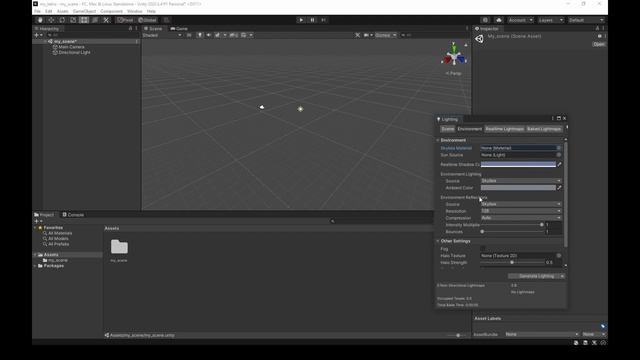Open Resolution 128 dropdown
The height and width of the screenshot is (360, 640).
[x=521, y=211]
